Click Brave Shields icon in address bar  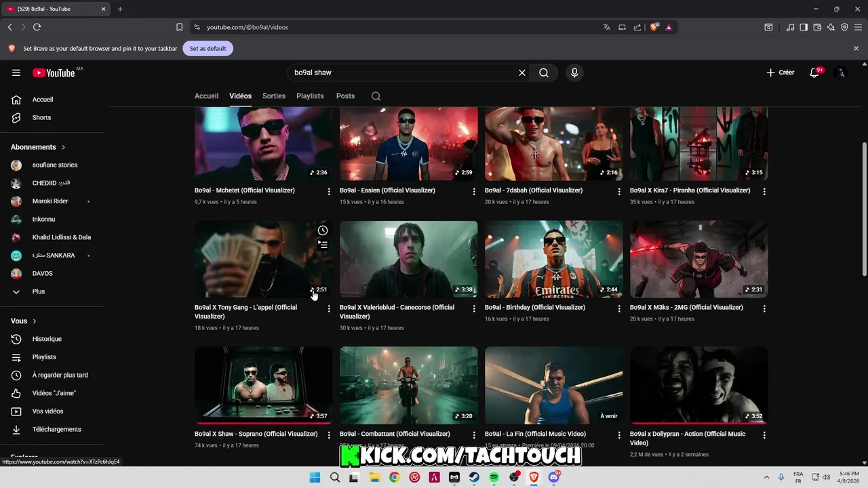point(654,27)
